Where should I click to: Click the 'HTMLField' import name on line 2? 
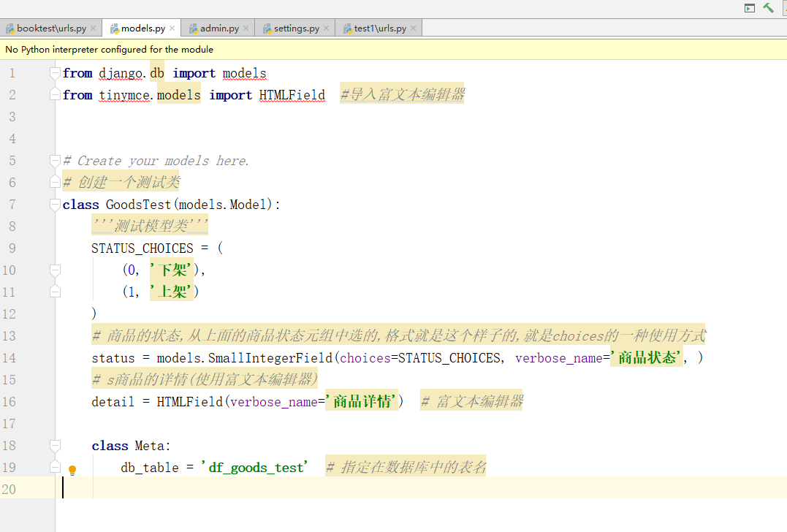pyautogui.click(x=292, y=95)
